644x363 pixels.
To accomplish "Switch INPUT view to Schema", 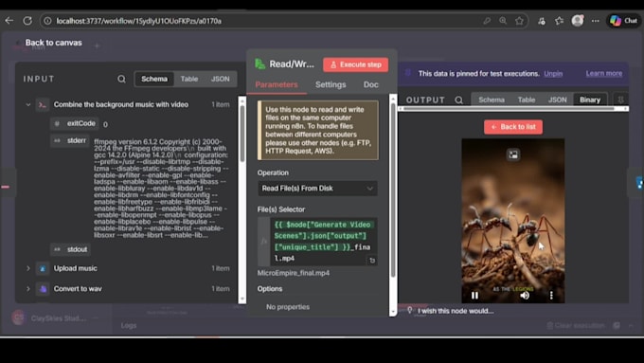I will tap(154, 79).
